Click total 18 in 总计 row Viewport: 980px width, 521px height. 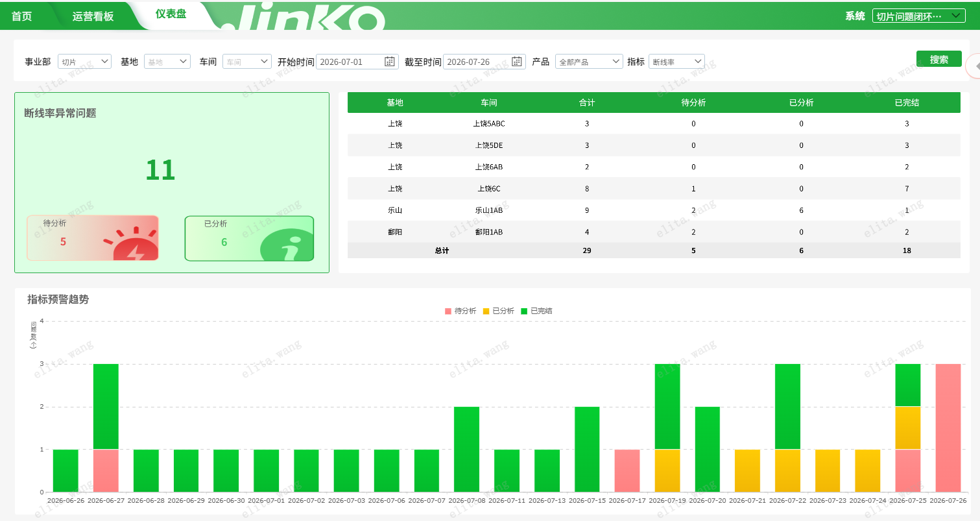pos(907,250)
